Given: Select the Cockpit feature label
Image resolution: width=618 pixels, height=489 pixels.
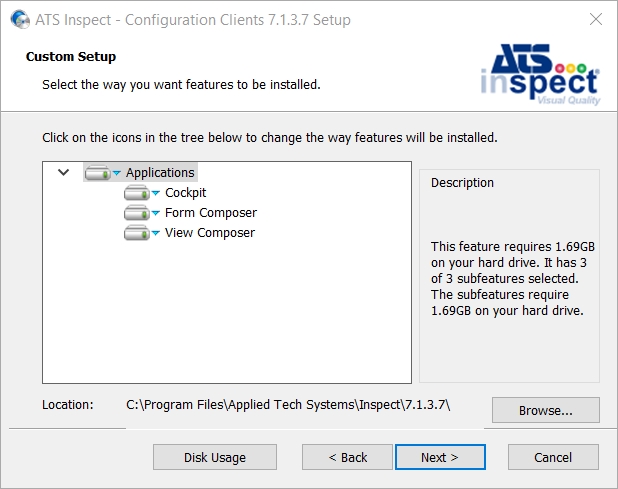Looking at the screenshot, I should [x=185, y=193].
